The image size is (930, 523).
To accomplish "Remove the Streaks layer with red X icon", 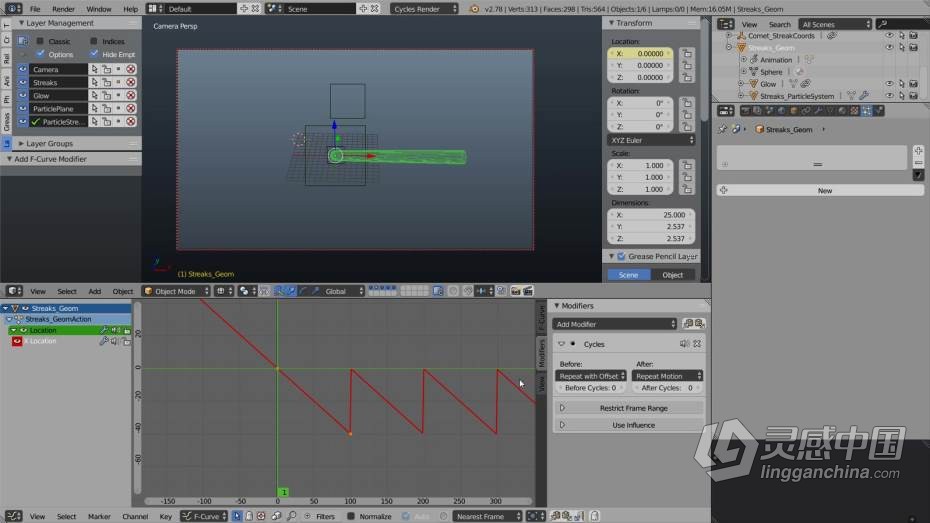I will click(130, 82).
